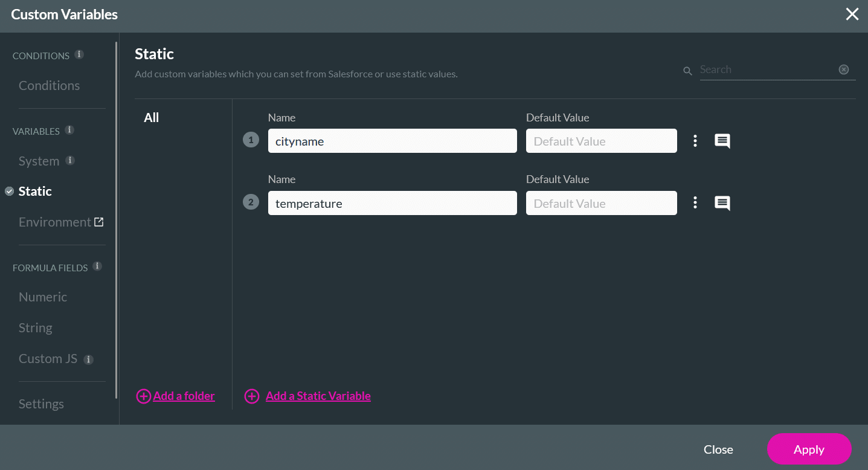Clear the search field with the X icon
Screen dimensions: 868x470
click(x=844, y=69)
